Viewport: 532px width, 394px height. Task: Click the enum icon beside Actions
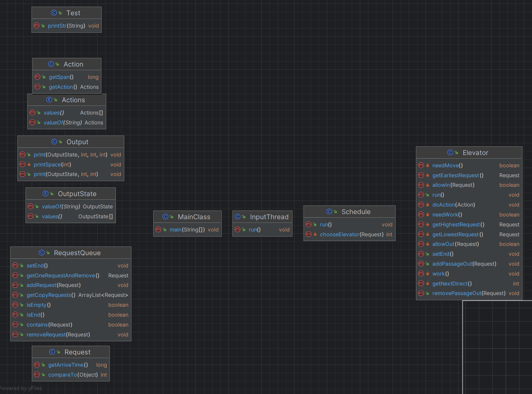(49, 100)
